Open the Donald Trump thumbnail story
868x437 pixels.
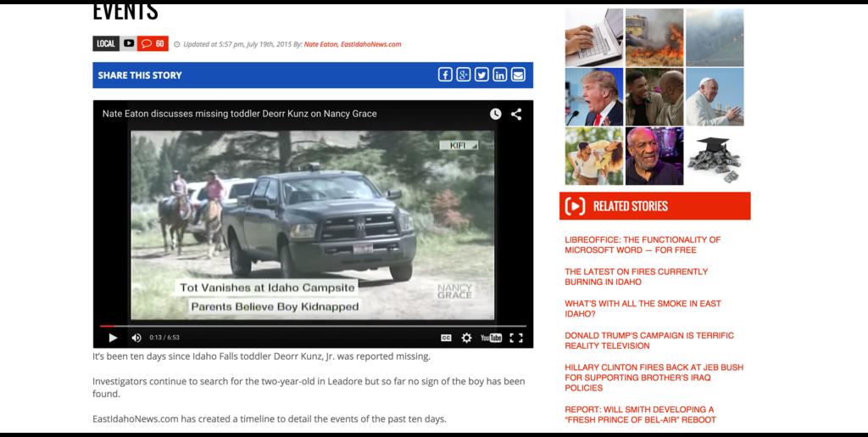click(x=593, y=97)
